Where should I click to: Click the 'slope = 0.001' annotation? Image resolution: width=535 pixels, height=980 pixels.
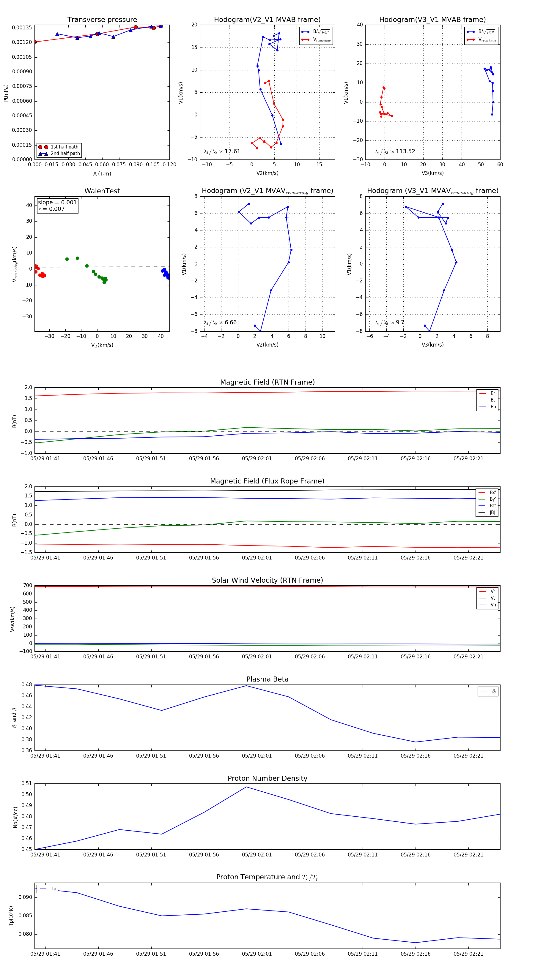click(x=57, y=203)
